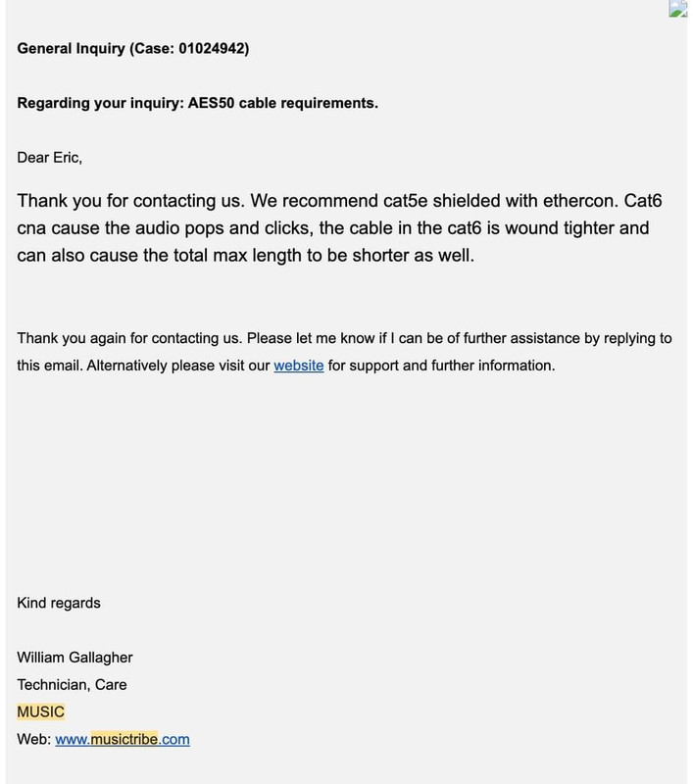Open the 'website' support link

coord(299,366)
